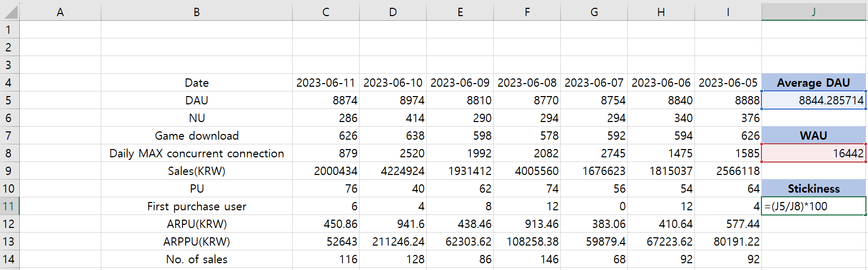
Task: Click the ARPPU(KRW) label cell
Action: tap(196, 241)
